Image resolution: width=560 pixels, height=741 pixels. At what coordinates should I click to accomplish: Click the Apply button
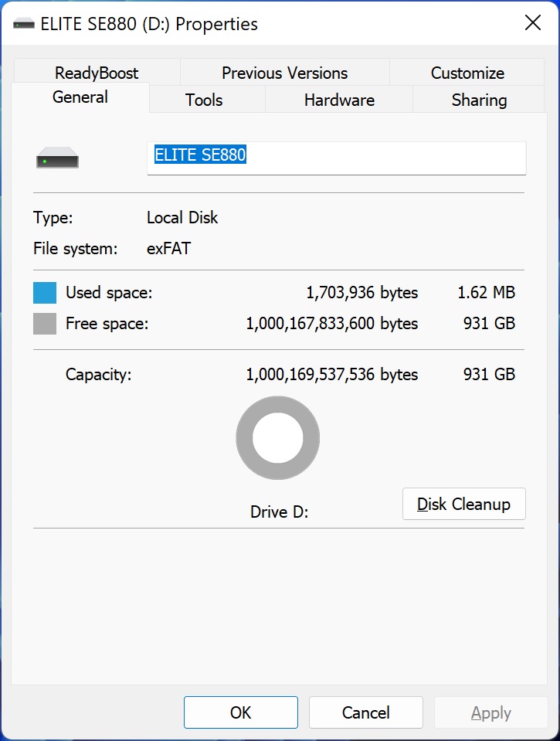pyautogui.click(x=491, y=712)
